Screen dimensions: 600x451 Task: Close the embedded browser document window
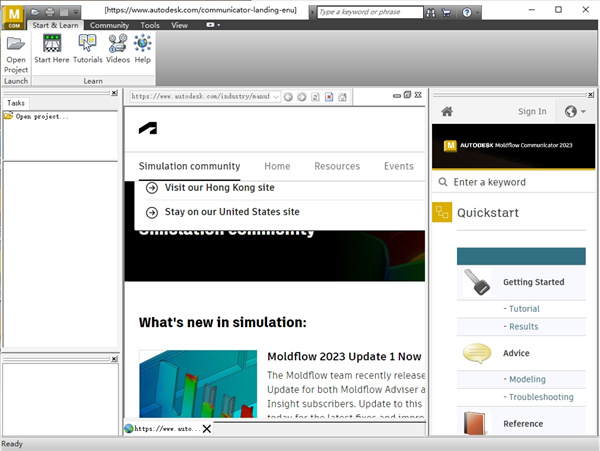(418, 94)
